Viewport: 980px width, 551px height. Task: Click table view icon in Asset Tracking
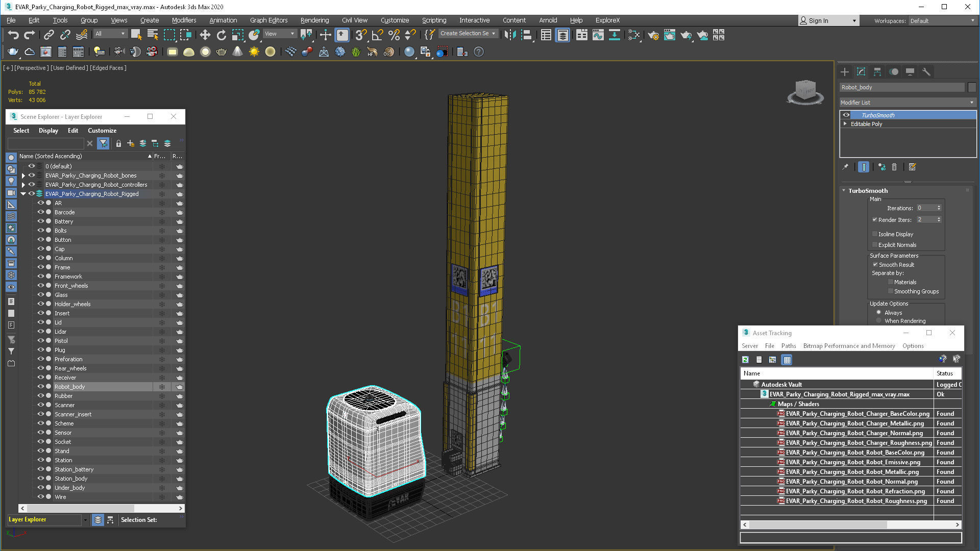click(787, 360)
